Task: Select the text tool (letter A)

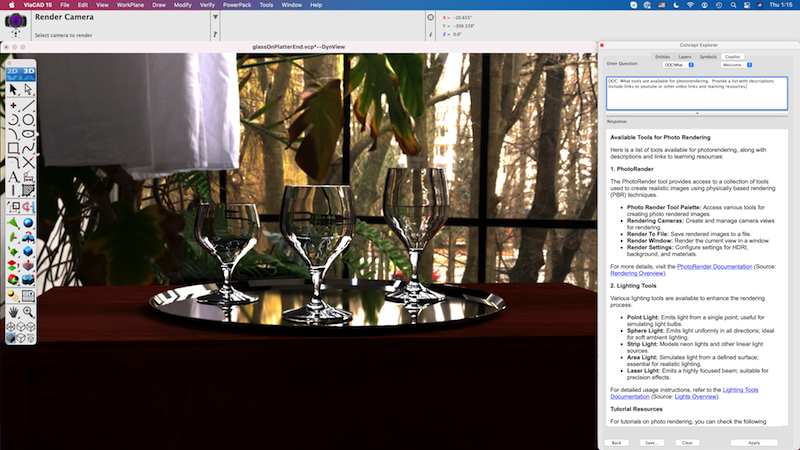Action: pyautogui.click(x=12, y=177)
